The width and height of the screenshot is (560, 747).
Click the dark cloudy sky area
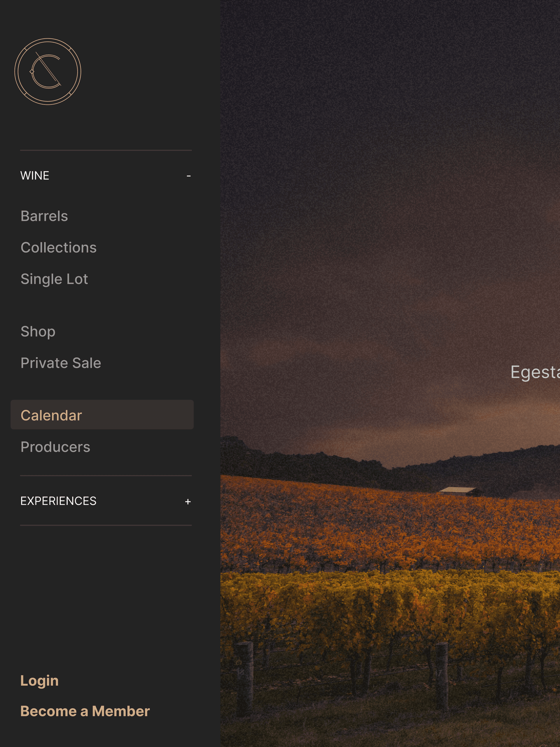tap(390, 169)
